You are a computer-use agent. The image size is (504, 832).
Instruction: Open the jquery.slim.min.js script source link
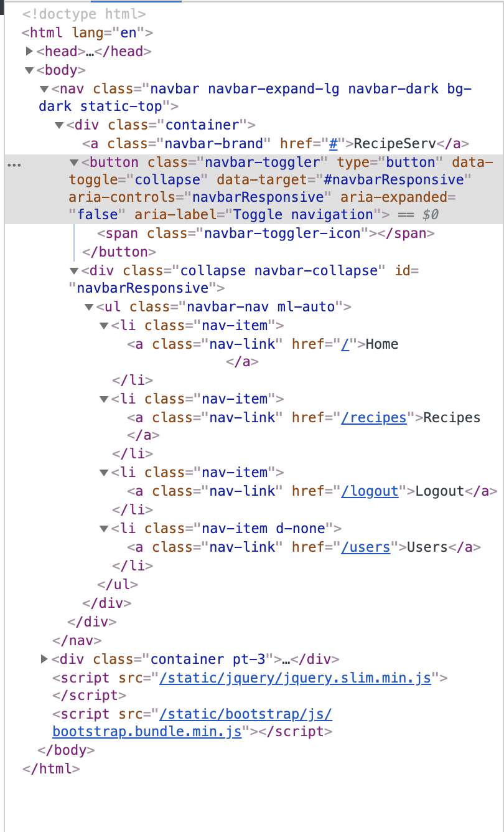click(296, 678)
